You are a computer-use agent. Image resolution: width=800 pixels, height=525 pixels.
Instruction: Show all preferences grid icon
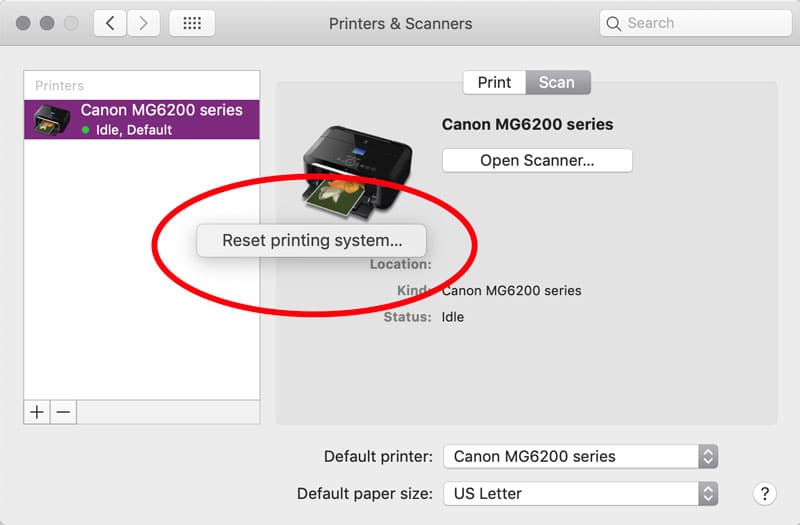[192, 23]
